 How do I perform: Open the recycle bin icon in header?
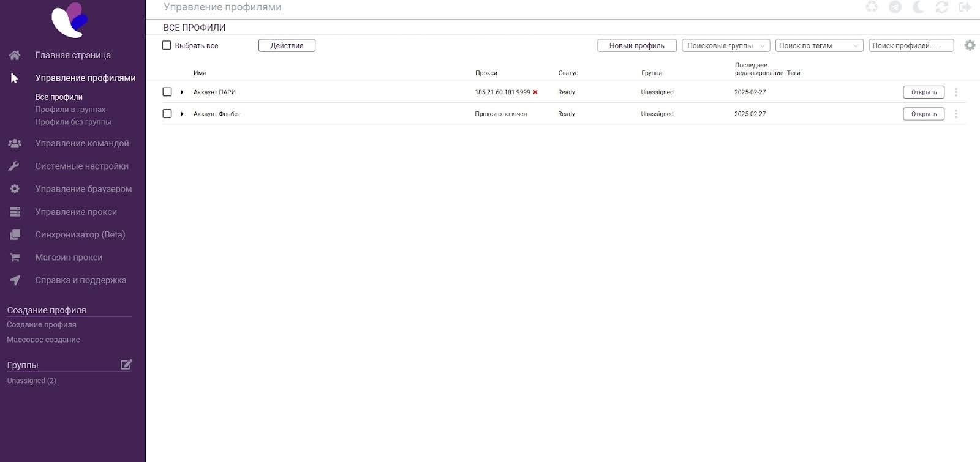[872, 7]
